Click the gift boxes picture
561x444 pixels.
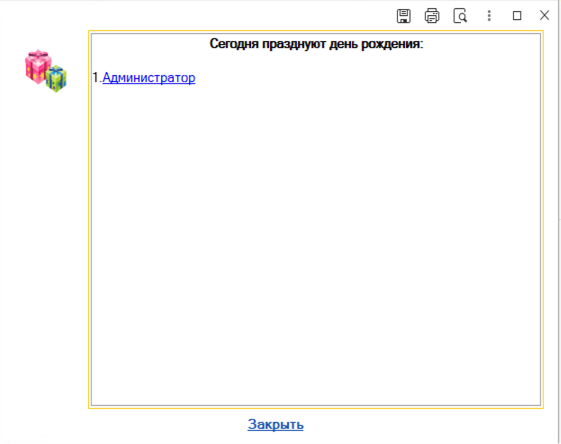(46, 71)
